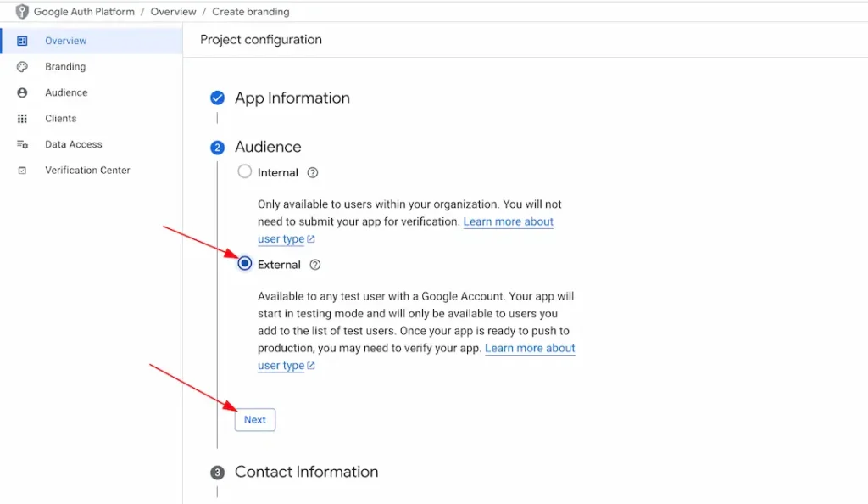868x504 pixels.
Task: Collapse the Audience step header
Action: [x=268, y=147]
